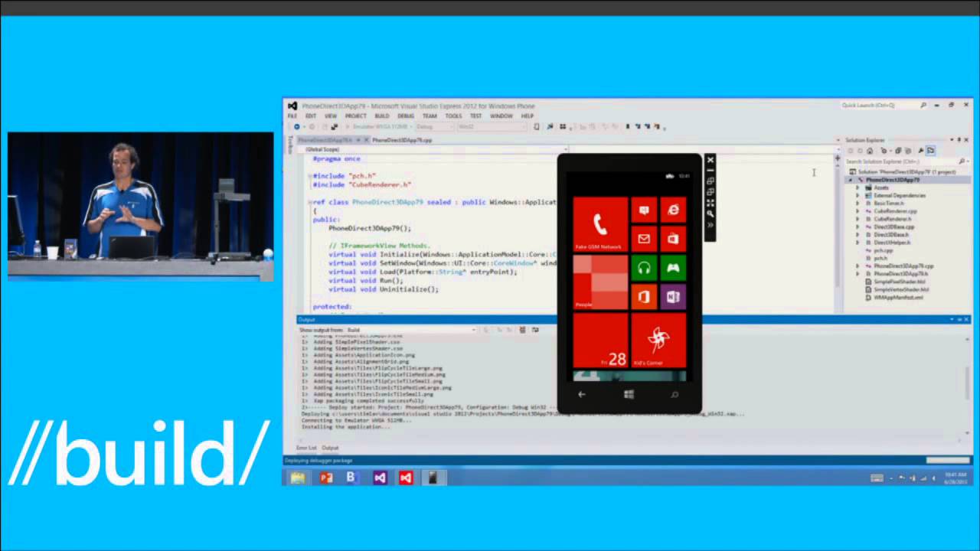Expand the CubeRenderer.cpp node
The width and height of the screenshot is (980, 551).
click(857, 211)
